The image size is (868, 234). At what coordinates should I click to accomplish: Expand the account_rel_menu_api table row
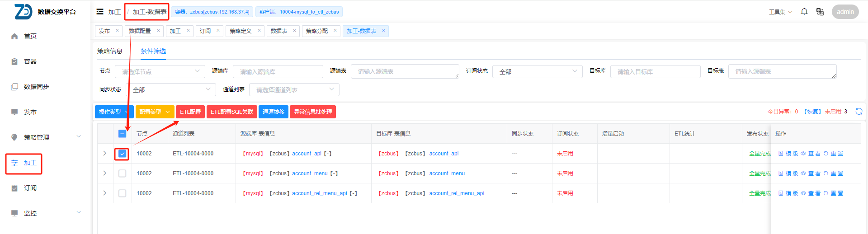point(105,193)
